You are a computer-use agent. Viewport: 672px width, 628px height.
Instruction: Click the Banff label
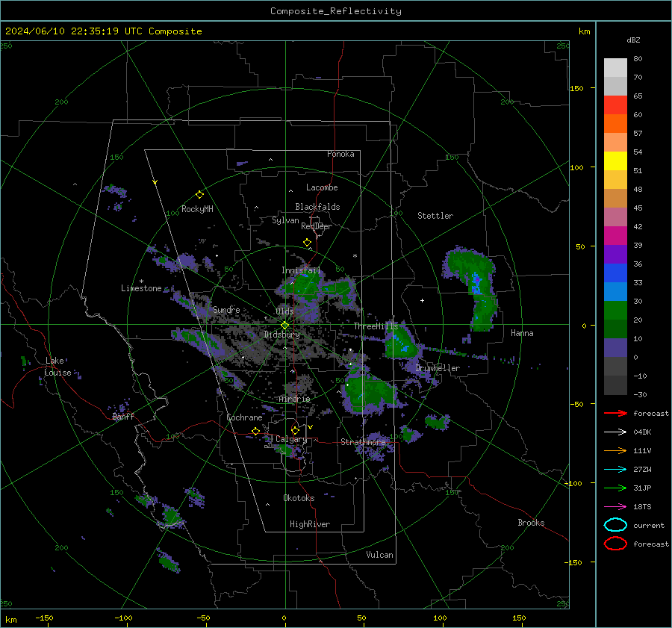(123, 417)
